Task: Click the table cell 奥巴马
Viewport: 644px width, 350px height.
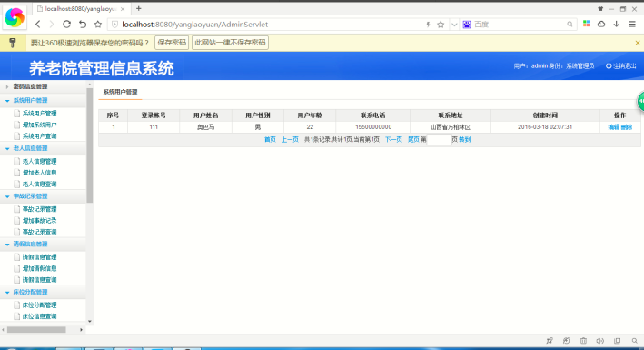Action: coord(206,127)
